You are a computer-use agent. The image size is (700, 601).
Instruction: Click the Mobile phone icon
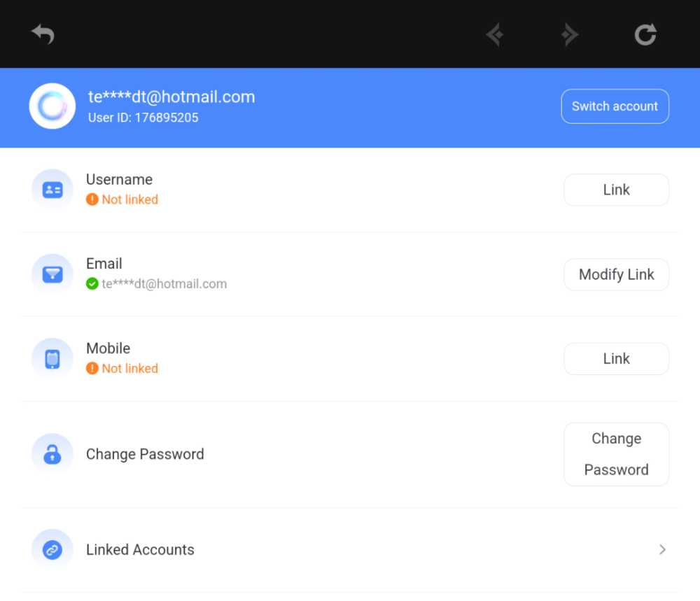[x=52, y=359]
